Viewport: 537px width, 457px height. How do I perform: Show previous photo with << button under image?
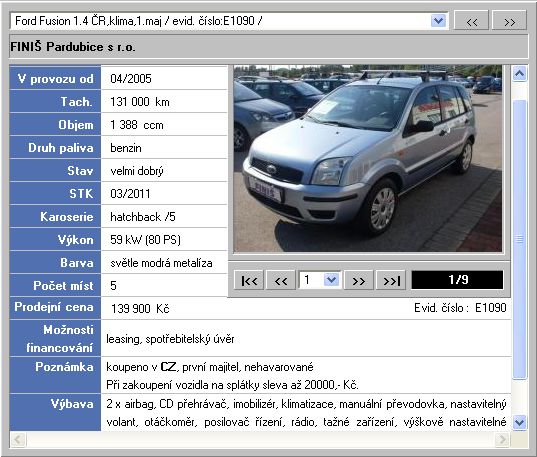pyautogui.click(x=281, y=281)
